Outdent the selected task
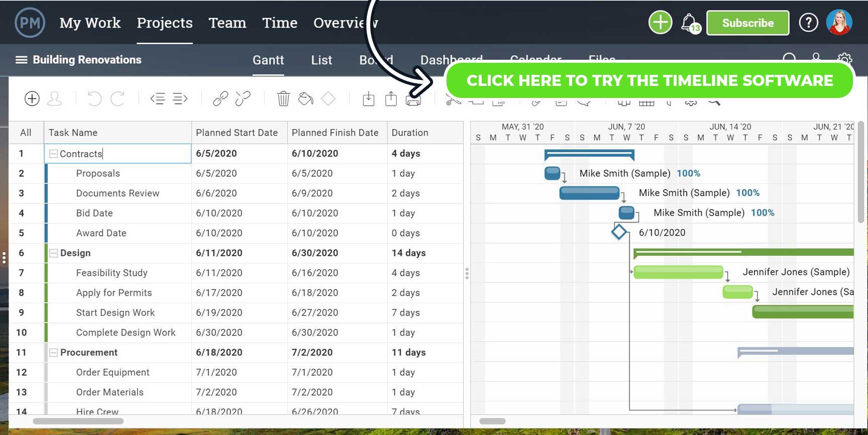The height and width of the screenshot is (435, 868). pyautogui.click(x=158, y=98)
